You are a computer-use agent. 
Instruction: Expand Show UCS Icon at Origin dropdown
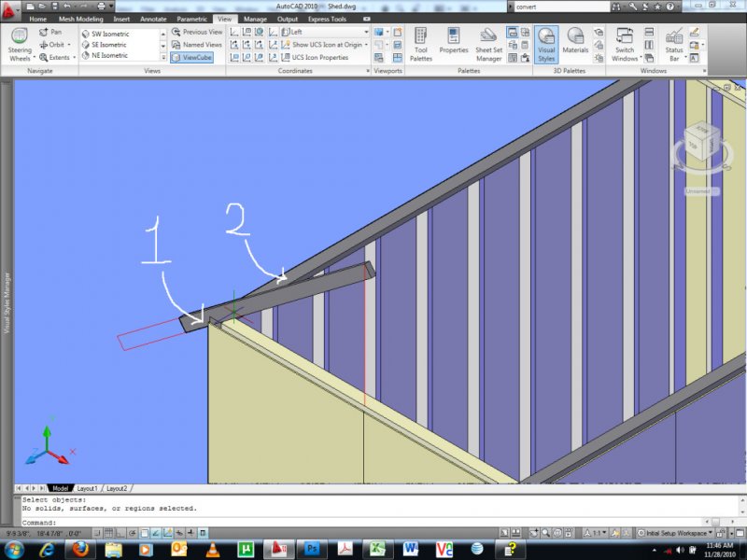366,44
